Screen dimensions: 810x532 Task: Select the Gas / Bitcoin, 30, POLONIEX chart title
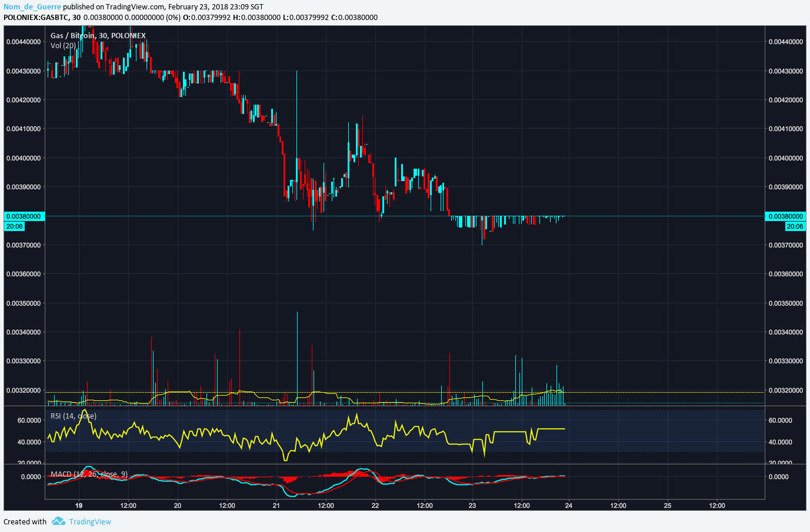(98, 36)
